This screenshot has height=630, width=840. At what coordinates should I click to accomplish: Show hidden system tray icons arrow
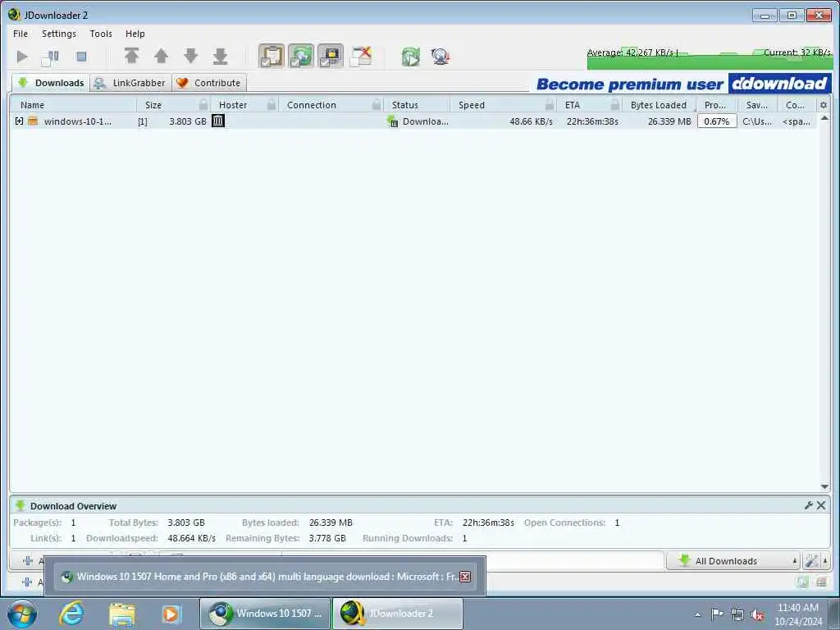click(697, 614)
